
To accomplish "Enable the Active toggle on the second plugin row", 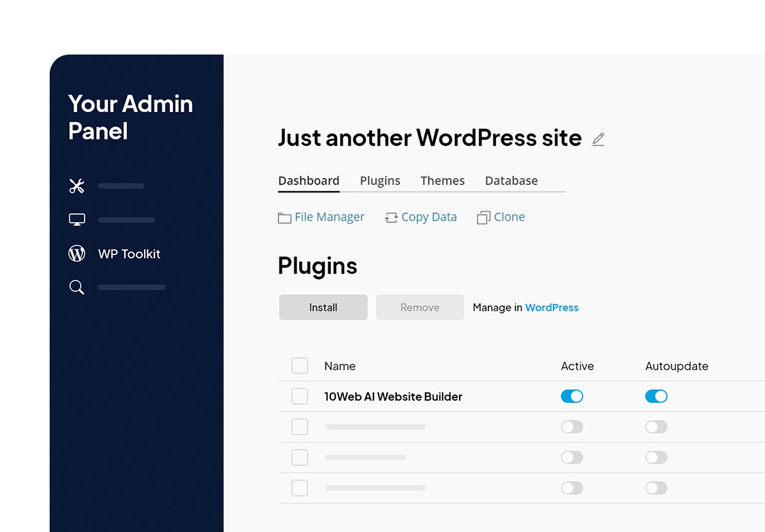I will tap(571, 427).
